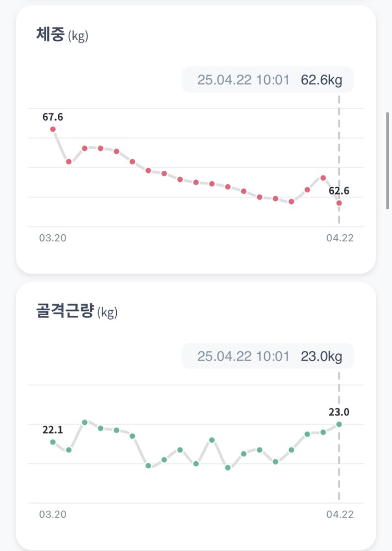Click the vertical scrollbar at the right edge
Viewport: 392px width, 551px height.
[388, 160]
